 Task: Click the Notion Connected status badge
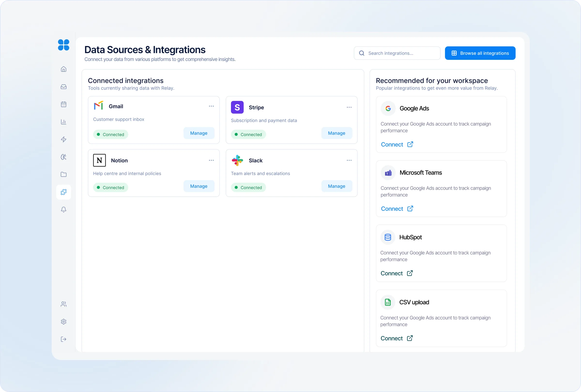pyautogui.click(x=110, y=187)
